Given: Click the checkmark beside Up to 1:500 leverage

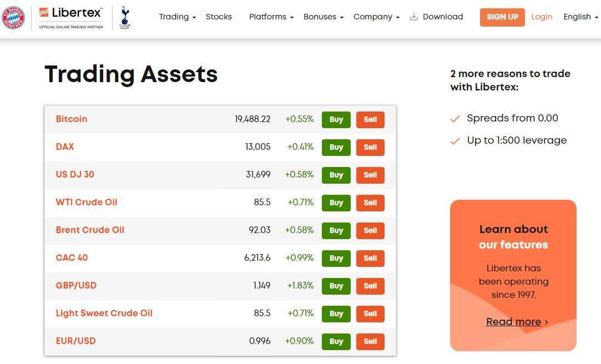Looking at the screenshot, I should point(455,140).
